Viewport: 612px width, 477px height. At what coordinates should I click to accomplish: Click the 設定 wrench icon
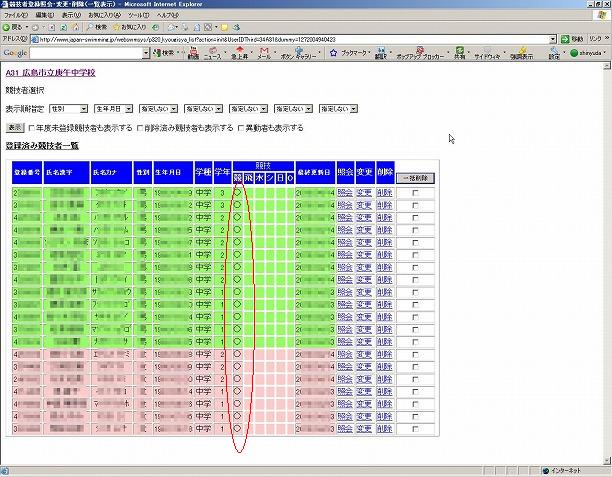(554, 53)
